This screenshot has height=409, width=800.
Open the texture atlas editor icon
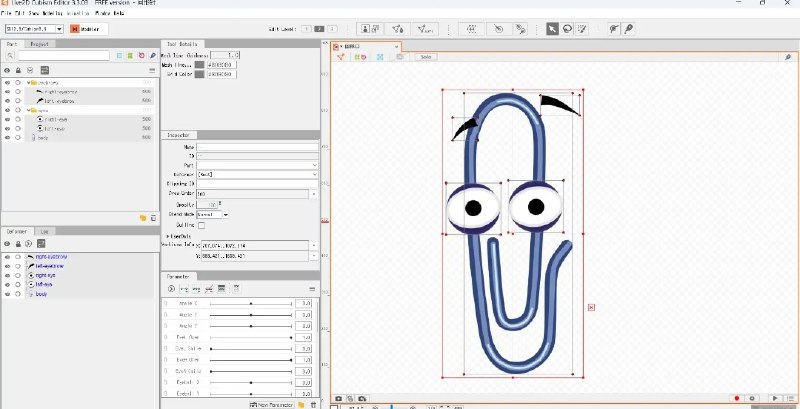click(x=370, y=29)
